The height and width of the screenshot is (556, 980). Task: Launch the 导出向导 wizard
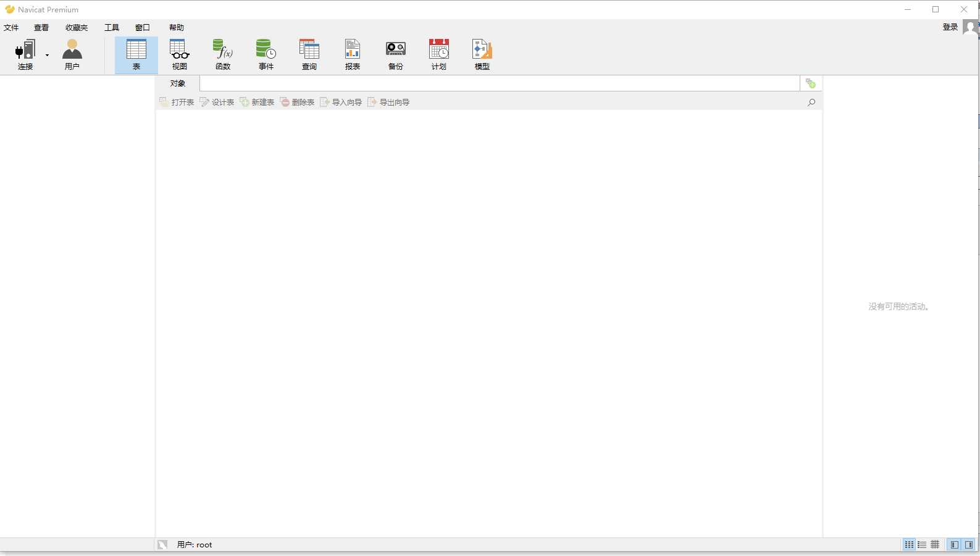pos(388,102)
